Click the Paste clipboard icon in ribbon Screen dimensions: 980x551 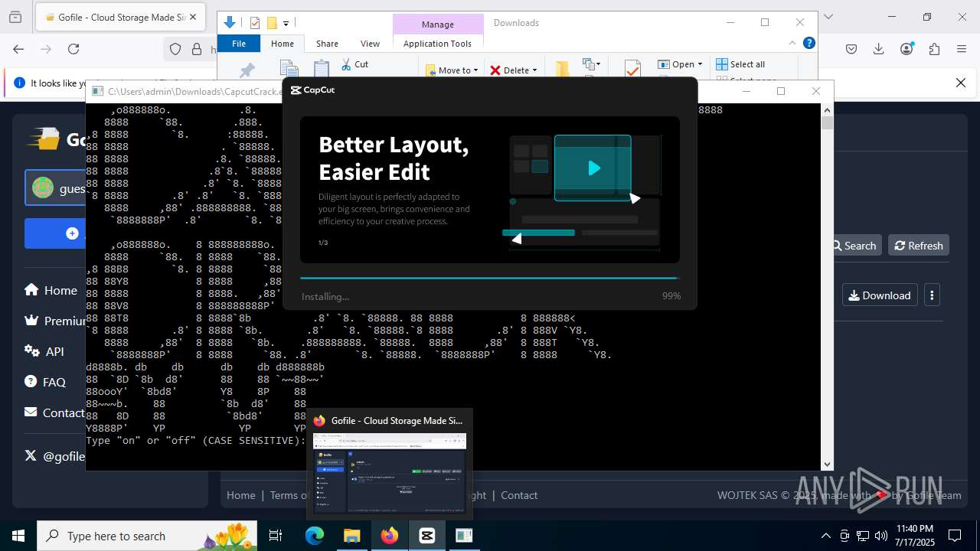coord(322,69)
